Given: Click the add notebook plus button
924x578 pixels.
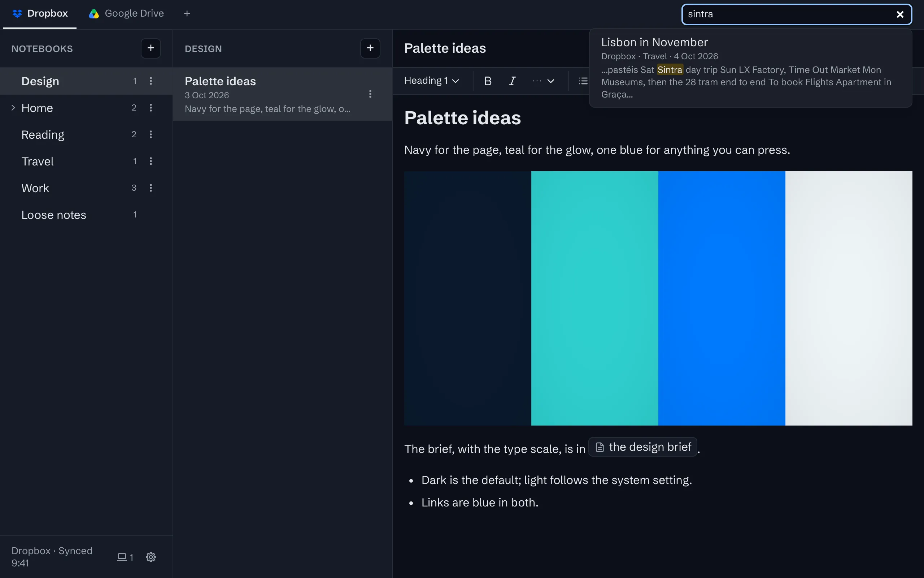Looking at the screenshot, I should [151, 48].
